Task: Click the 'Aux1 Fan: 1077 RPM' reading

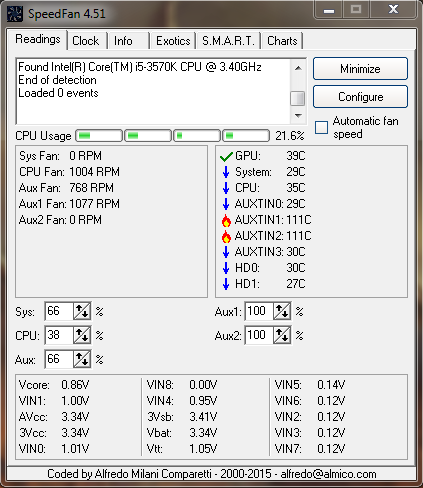Action: click(69, 204)
